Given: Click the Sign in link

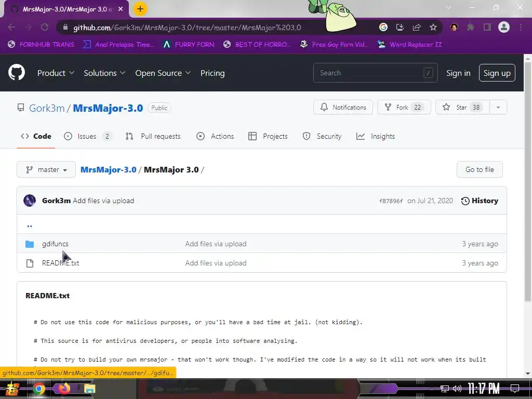Looking at the screenshot, I should click(458, 73).
